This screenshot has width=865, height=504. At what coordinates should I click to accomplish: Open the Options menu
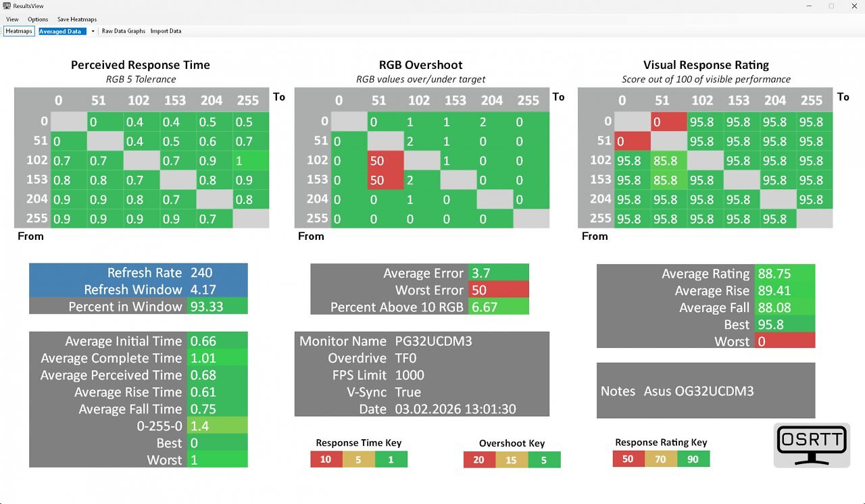(x=38, y=20)
